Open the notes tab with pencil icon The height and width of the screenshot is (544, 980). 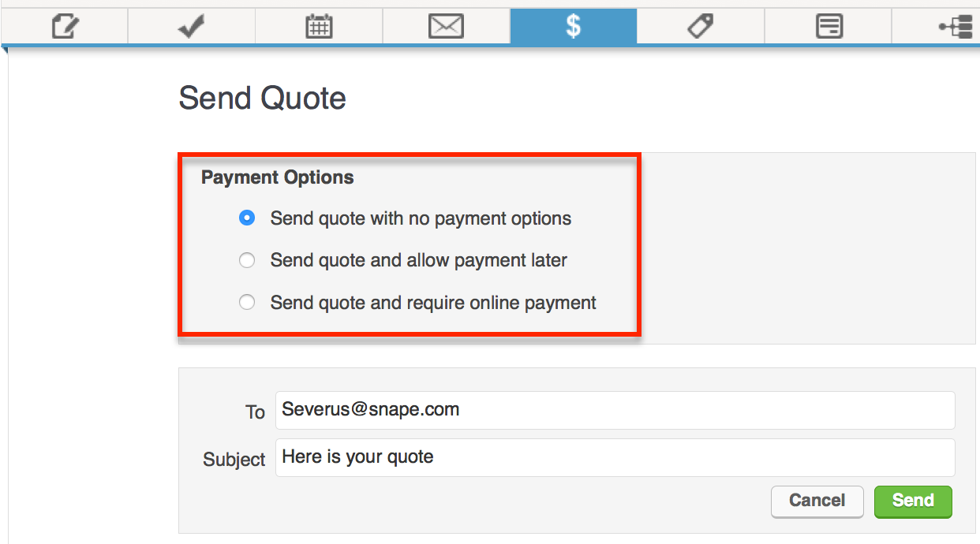[x=65, y=27]
